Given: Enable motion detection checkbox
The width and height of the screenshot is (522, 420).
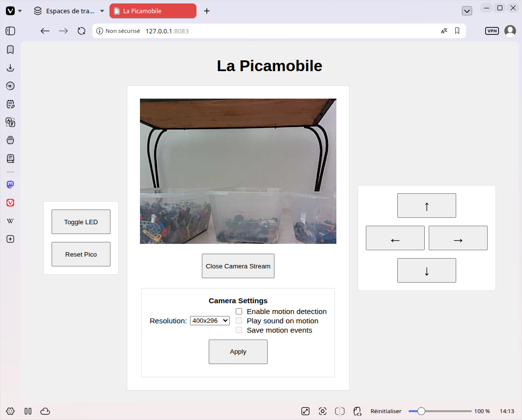Looking at the screenshot, I should pos(239,311).
